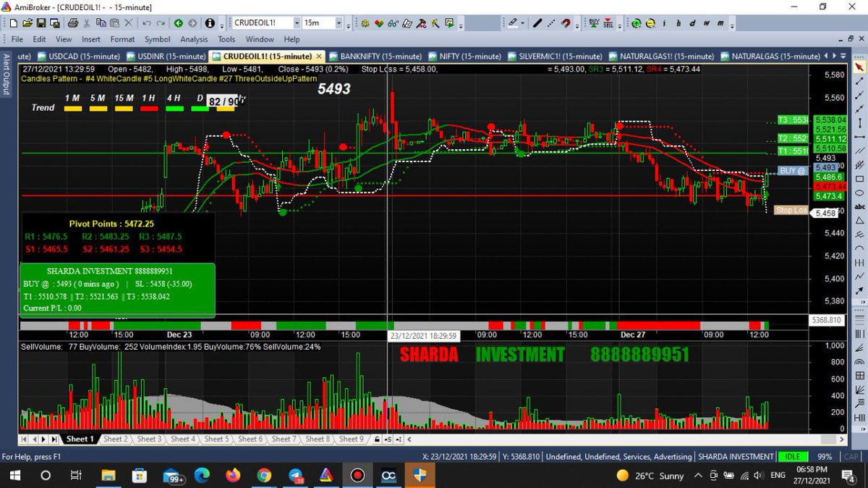Expand the pen color dropdown arrow

pyautogui.click(x=522, y=23)
